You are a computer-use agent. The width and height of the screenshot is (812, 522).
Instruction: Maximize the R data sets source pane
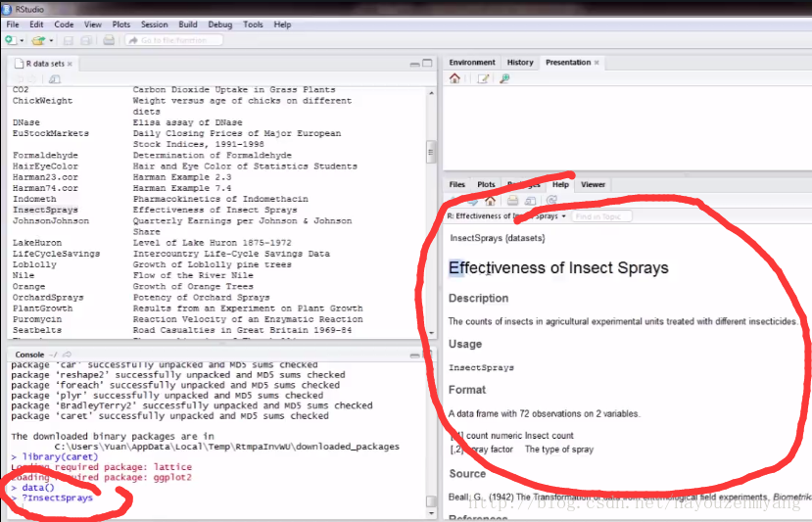click(x=427, y=63)
